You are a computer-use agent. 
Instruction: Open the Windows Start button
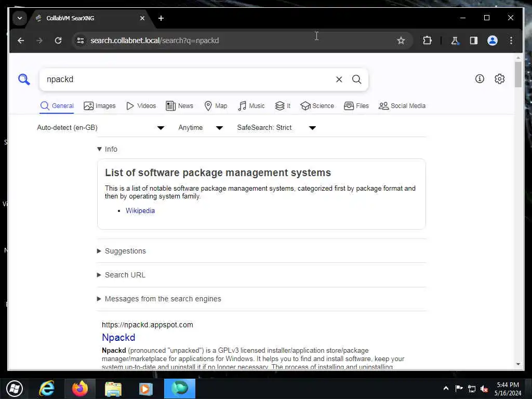click(x=15, y=389)
